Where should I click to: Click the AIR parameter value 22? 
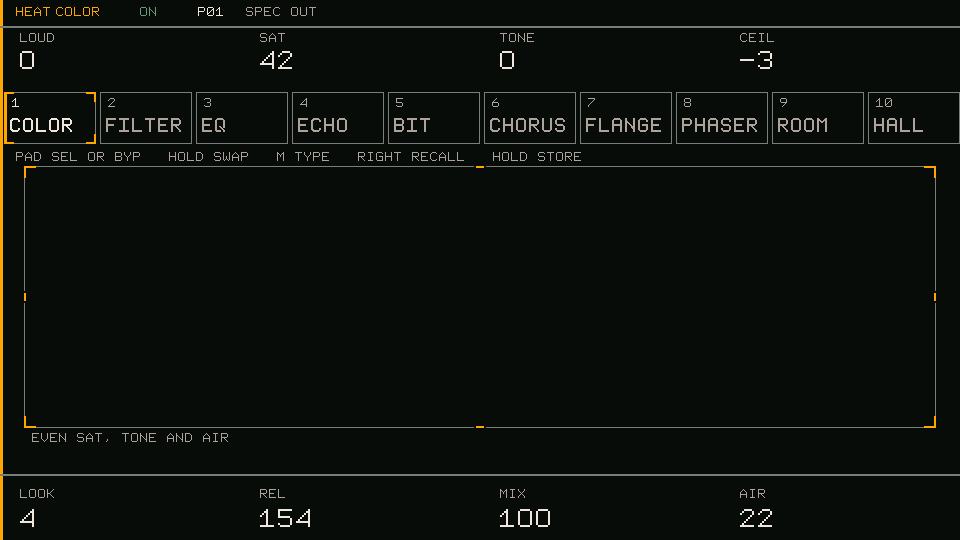click(x=756, y=519)
